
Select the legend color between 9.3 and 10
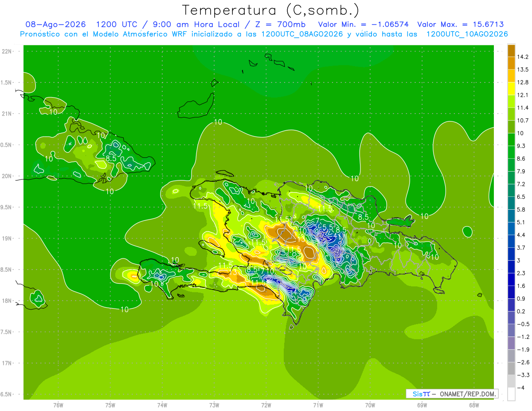coord(511,140)
